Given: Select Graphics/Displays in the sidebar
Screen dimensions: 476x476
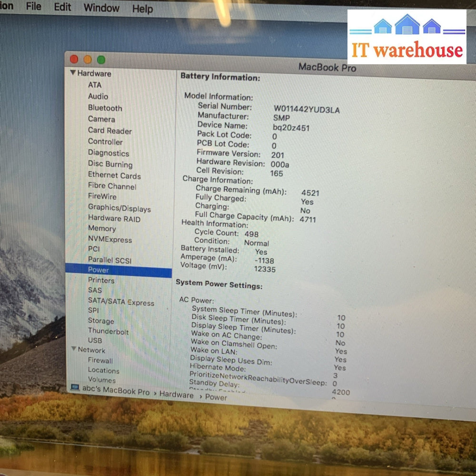Looking at the screenshot, I should (119, 208).
